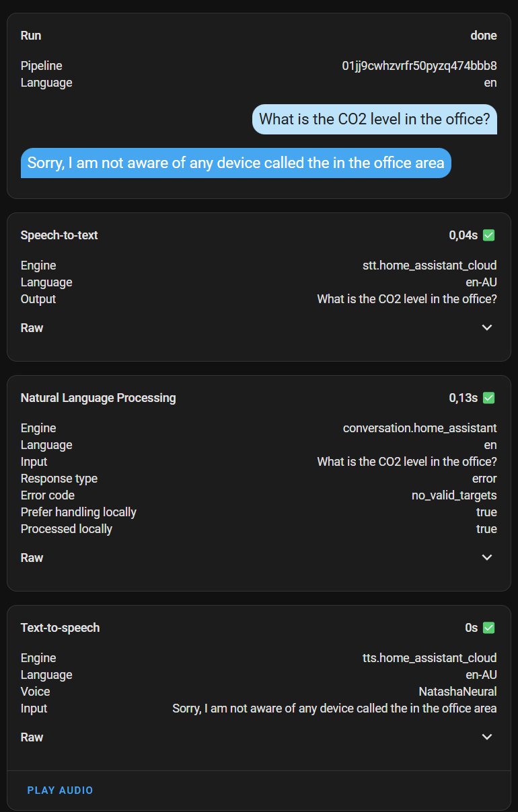
Task: Click the run status 'done'
Action: click(x=484, y=36)
